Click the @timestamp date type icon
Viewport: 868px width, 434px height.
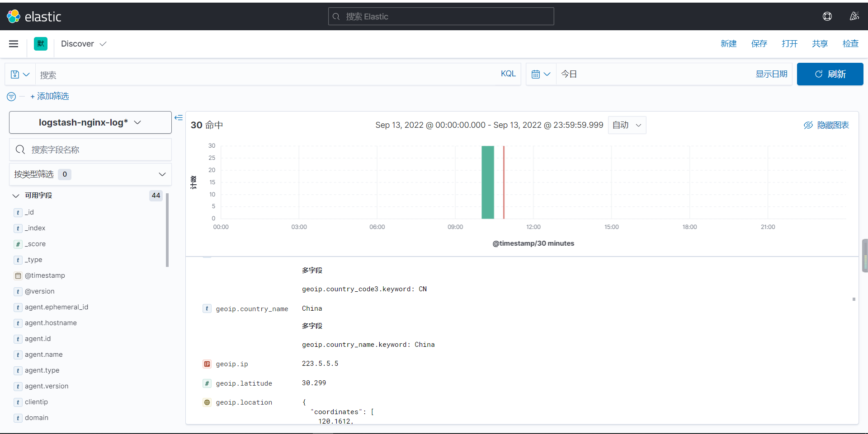[18, 275]
